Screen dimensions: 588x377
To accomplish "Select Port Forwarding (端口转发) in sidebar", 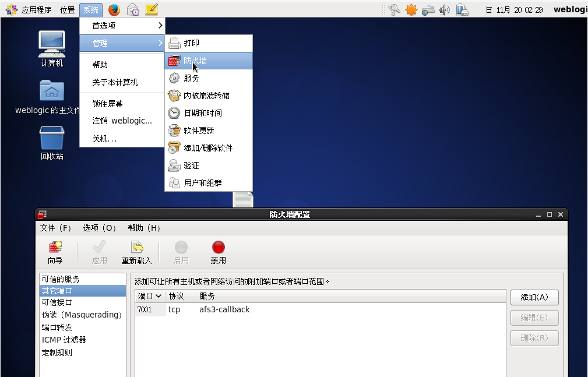I will click(x=57, y=327).
